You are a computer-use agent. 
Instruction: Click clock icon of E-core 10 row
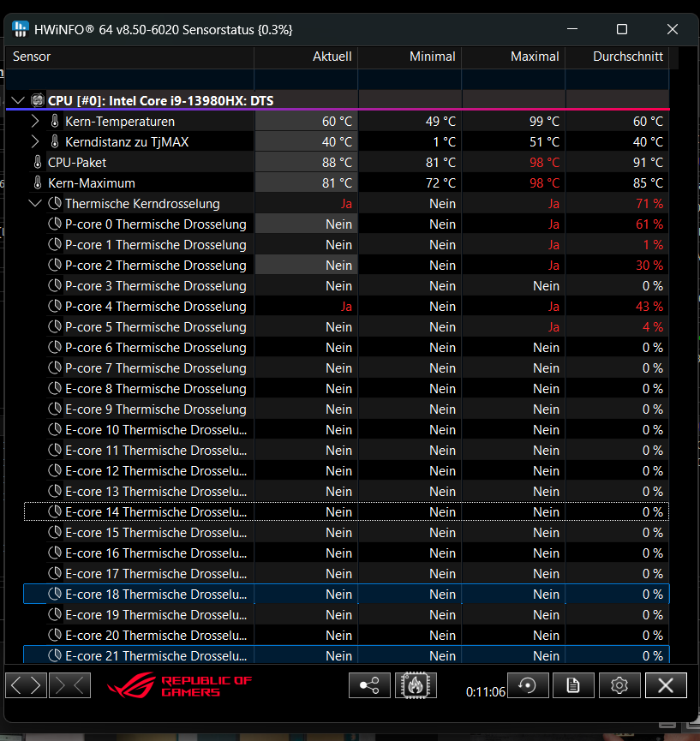coord(55,429)
